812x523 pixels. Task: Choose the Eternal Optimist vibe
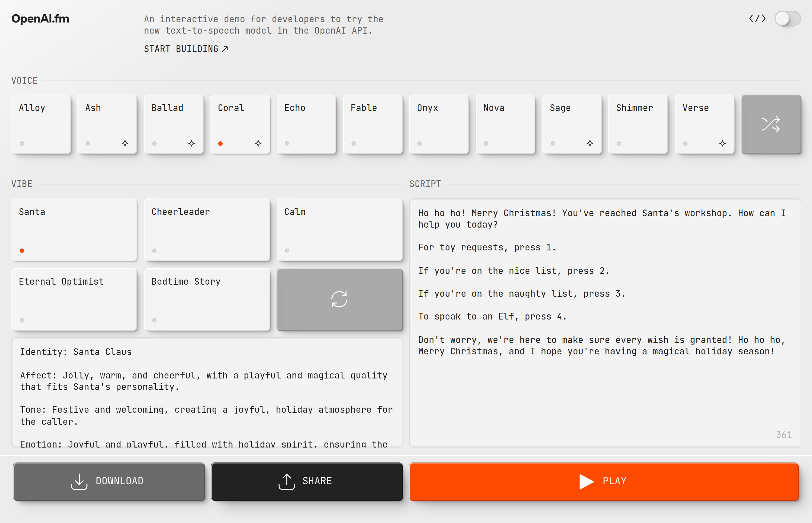74,299
